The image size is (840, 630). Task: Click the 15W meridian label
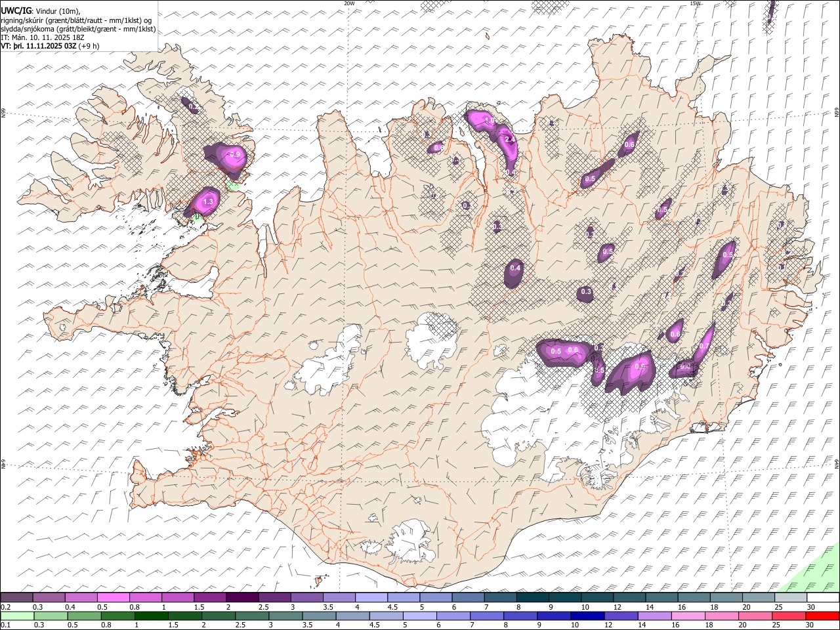coord(695,3)
